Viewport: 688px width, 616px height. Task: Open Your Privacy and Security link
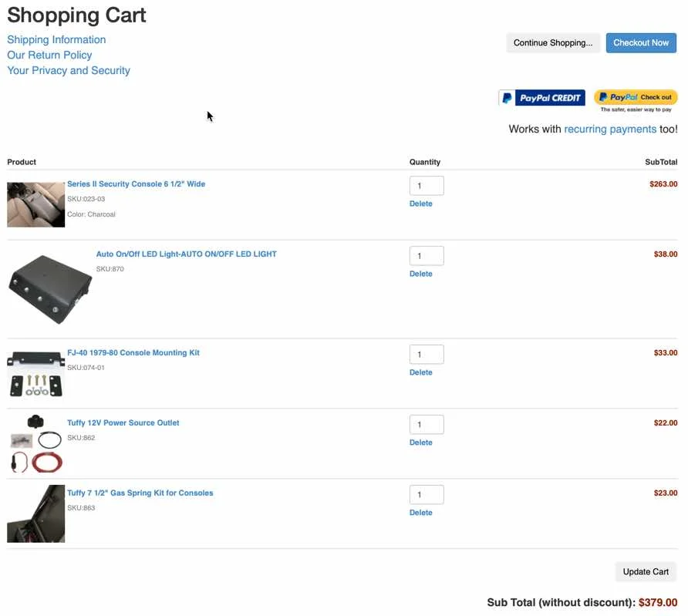(69, 71)
